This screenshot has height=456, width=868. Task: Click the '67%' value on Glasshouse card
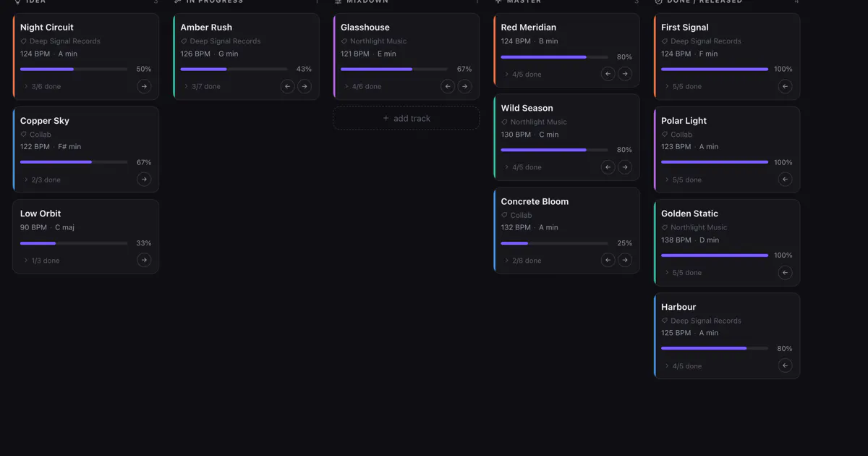point(464,69)
